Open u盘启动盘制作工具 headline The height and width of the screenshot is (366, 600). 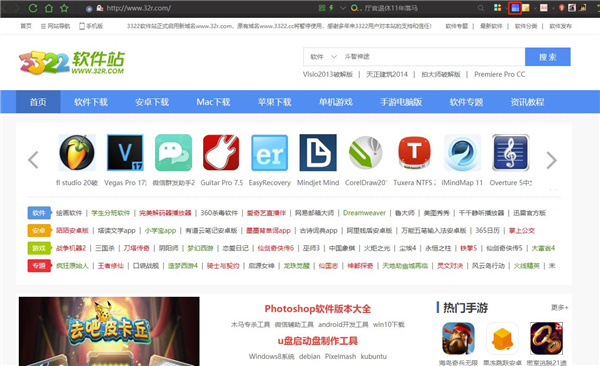pyautogui.click(x=318, y=341)
